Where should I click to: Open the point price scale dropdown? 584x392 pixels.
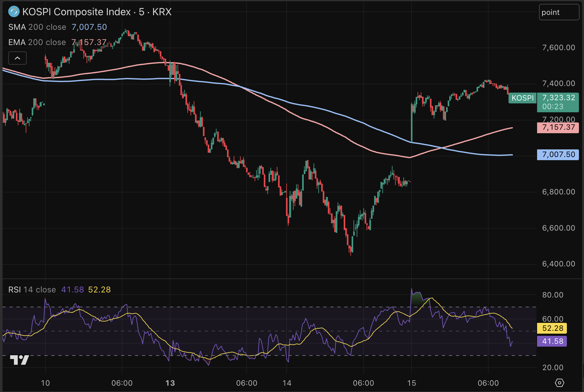[x=559, y=12]
